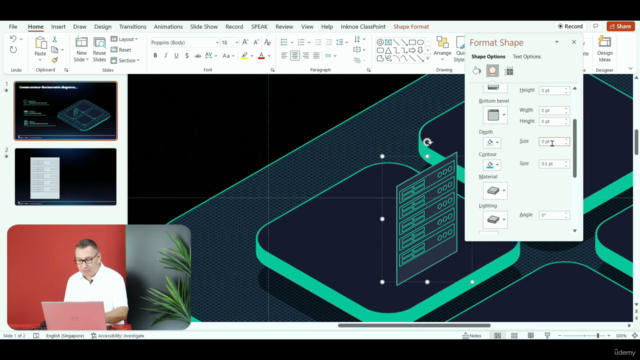This screenshot has width=640, height=360.
Task: Click the Paste clipboard icon
Action: pyautogui.click(x=40, y=43)
